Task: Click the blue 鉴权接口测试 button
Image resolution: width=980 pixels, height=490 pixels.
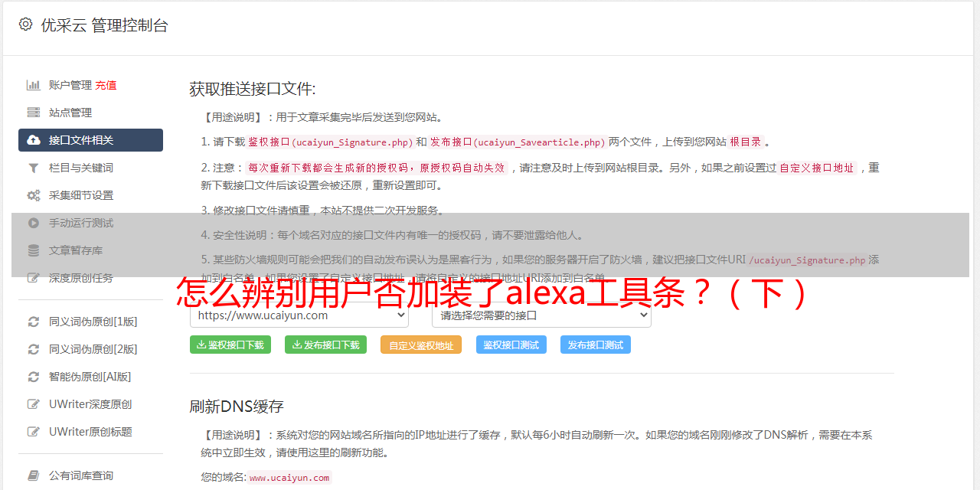Action: coord(511,345)
